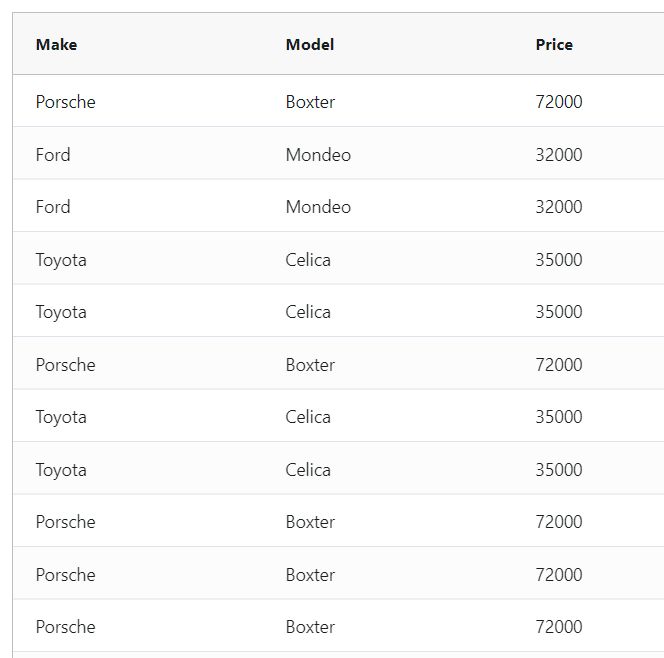Click Porsche in the tenth row
The height and width of the screenshot is (658, 664).
pyautogui.click(x=66, y=575)
